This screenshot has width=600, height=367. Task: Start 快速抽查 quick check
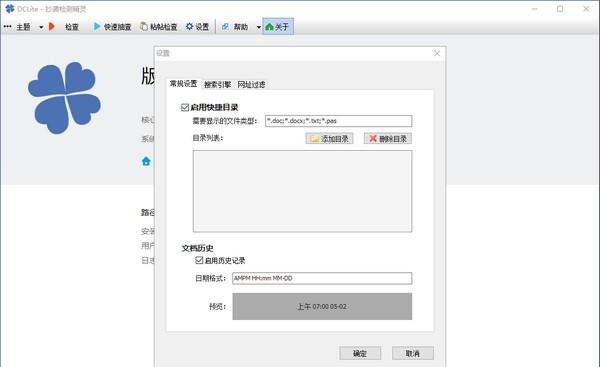112,27
